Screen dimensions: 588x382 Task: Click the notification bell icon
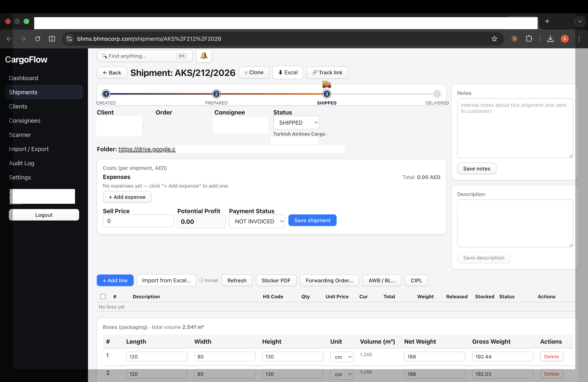[x=204, y=56]
